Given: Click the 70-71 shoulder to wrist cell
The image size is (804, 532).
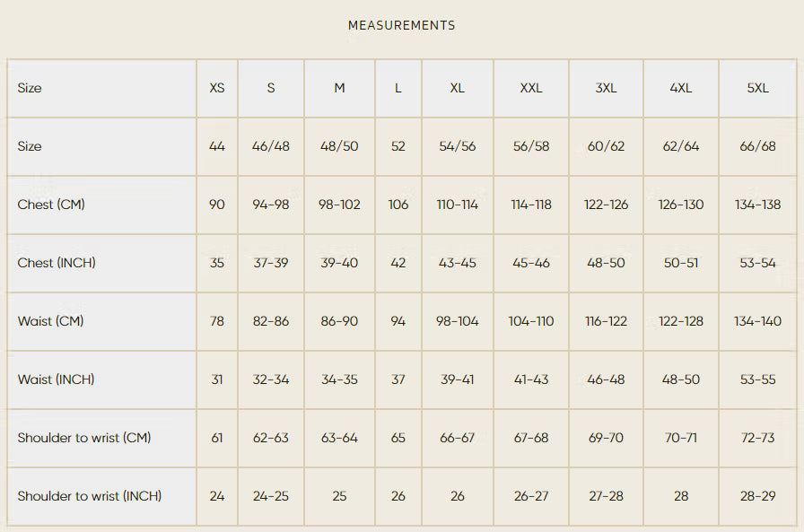Looking at the screenshot, I should (x=680, y=438).
